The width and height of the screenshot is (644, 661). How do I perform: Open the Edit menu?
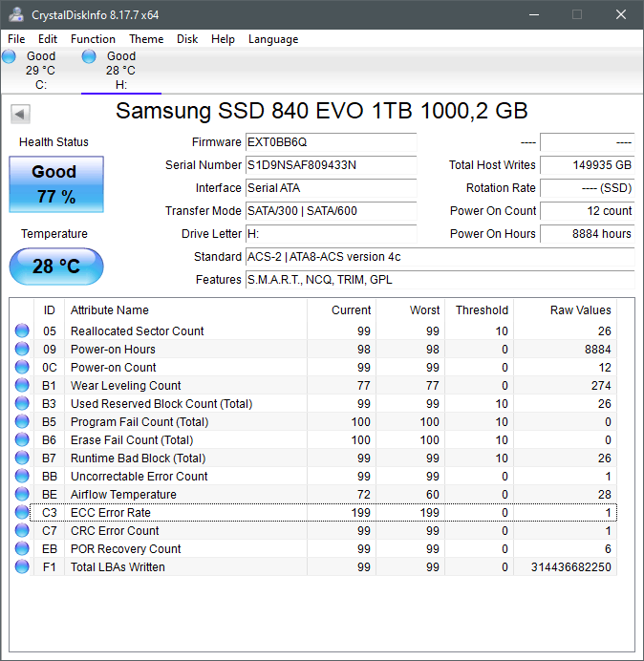tap(48, 39)
